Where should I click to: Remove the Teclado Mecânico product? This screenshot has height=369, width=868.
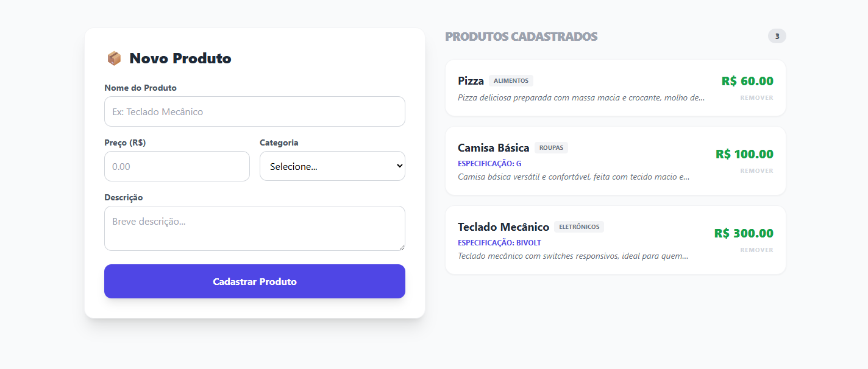pos(756,250)
